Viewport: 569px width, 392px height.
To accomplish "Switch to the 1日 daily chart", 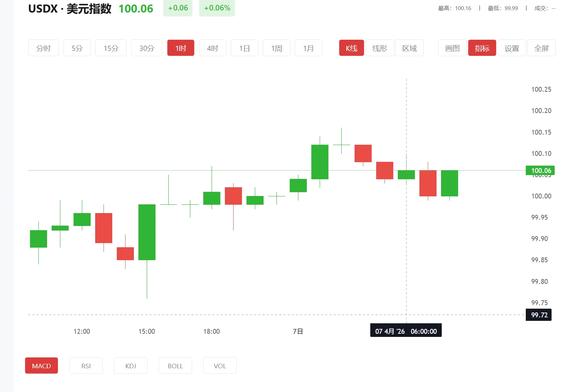I will click(x=244, y=48).
